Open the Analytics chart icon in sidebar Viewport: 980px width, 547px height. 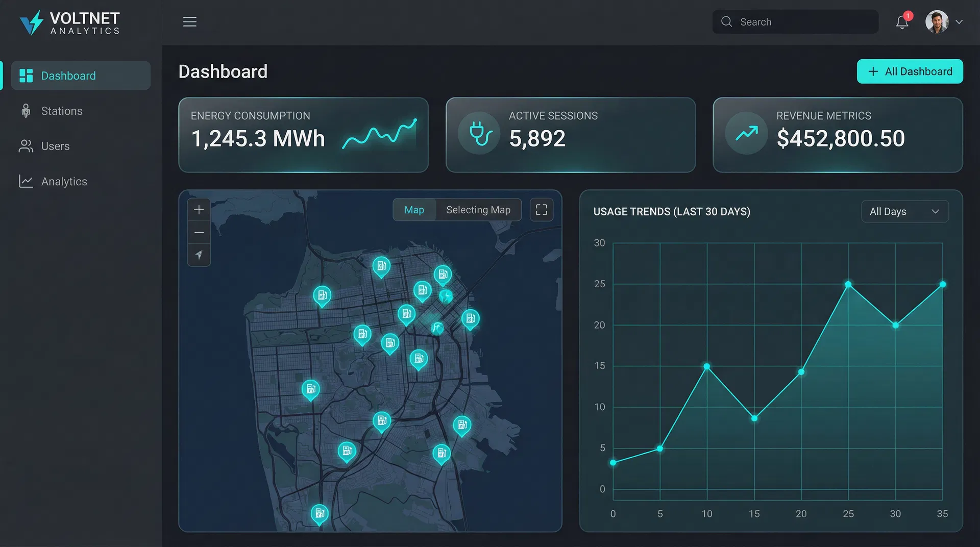[x=26, y=181]
